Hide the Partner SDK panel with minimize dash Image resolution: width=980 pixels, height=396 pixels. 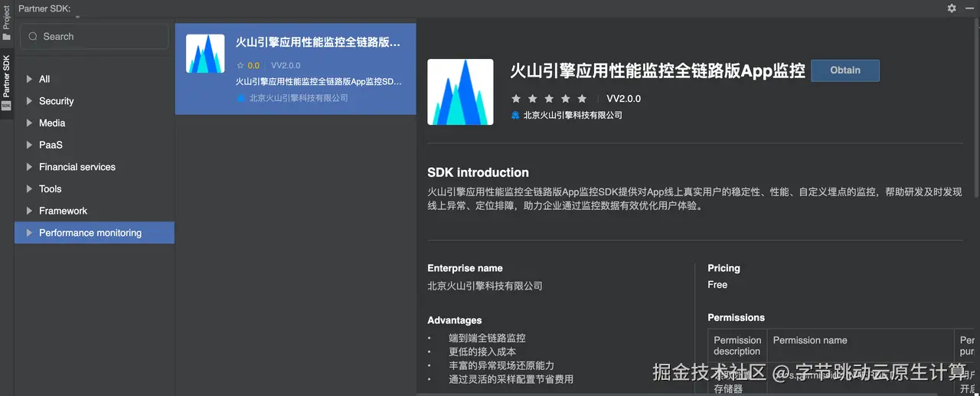(968, 8)
